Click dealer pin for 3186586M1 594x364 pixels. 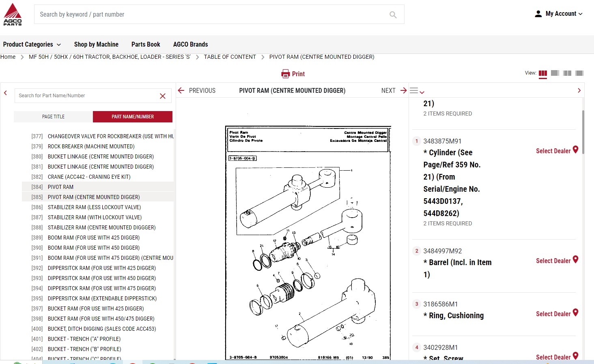point(575,313)
